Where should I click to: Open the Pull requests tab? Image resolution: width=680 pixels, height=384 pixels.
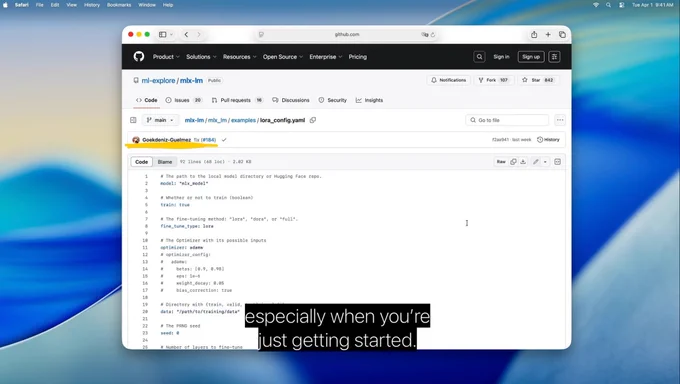point(237,100)
